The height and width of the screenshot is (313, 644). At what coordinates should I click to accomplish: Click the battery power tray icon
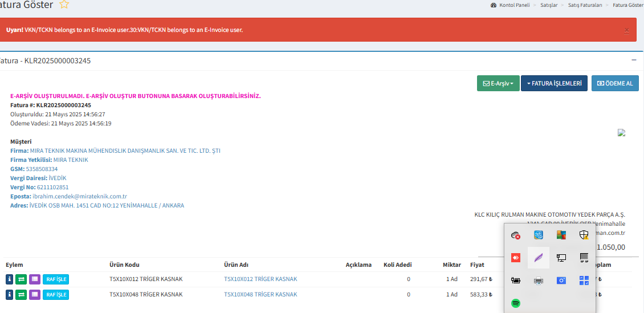[516, 281]
